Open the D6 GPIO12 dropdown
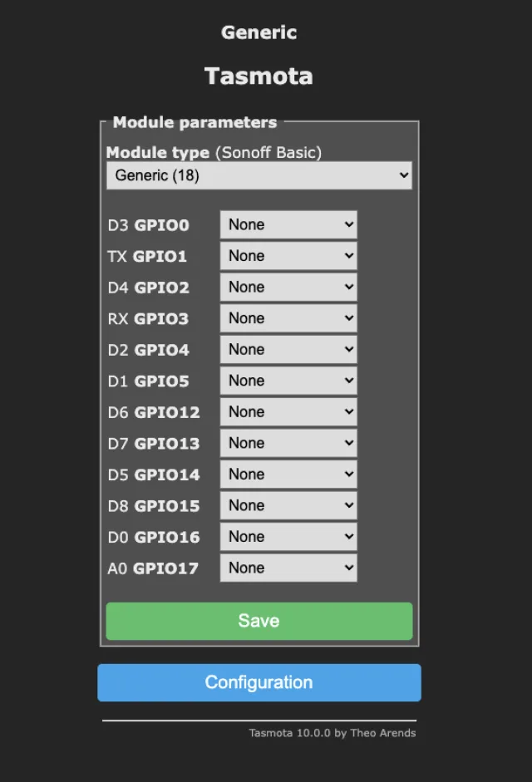The height and width of the screenshot is (782, 532). click(x=288, y=412)
